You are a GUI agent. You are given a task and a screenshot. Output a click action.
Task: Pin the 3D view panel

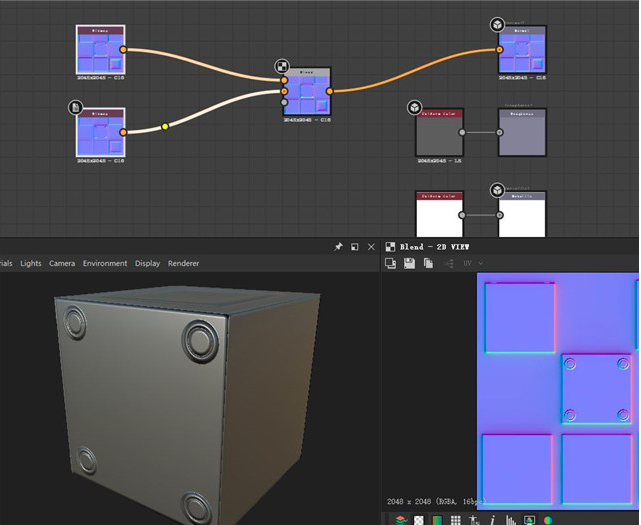point(338,247)
